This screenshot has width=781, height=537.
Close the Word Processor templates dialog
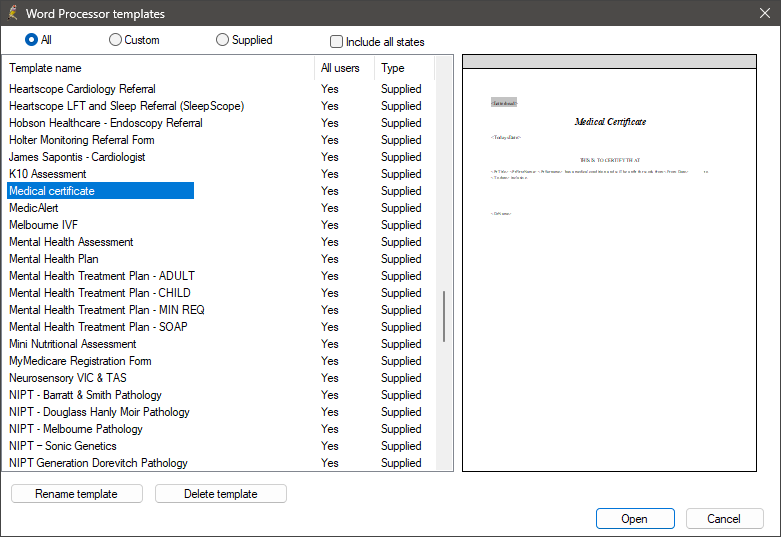(765, 13)
